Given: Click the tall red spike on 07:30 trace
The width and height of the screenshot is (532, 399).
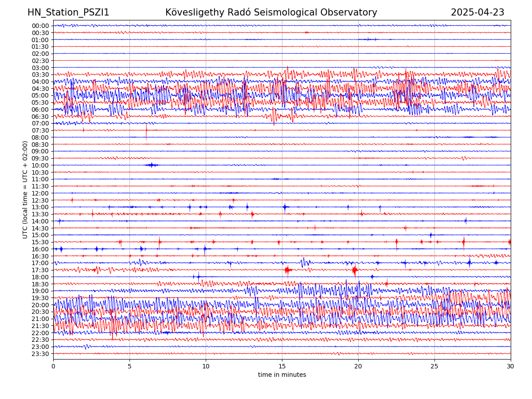Looking at the screenshot, I should click(x=146, y=131).
